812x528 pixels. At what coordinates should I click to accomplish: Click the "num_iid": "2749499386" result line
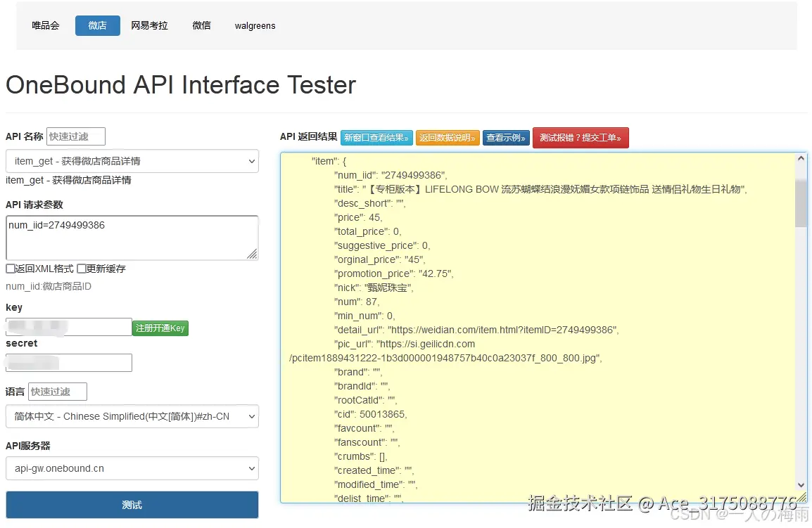(x=391, y=176)
